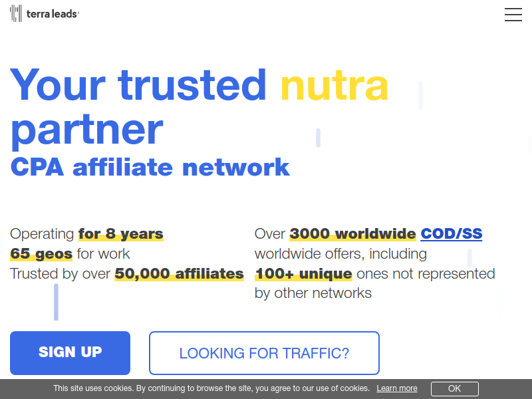The height and width of the screenshot is (399, 532).
Task: Click the LOOKING FOR TRAFFIC? button
Action: (x=264, y=353)
